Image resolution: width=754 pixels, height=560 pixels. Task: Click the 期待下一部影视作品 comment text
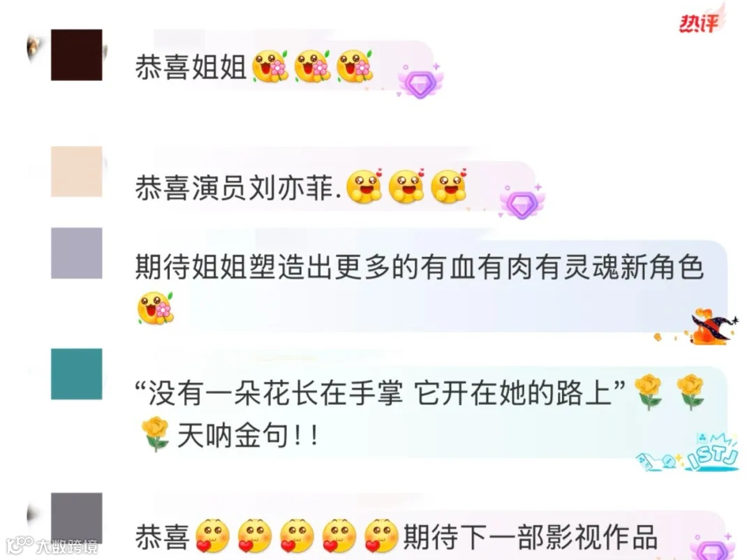coord(531,537)
